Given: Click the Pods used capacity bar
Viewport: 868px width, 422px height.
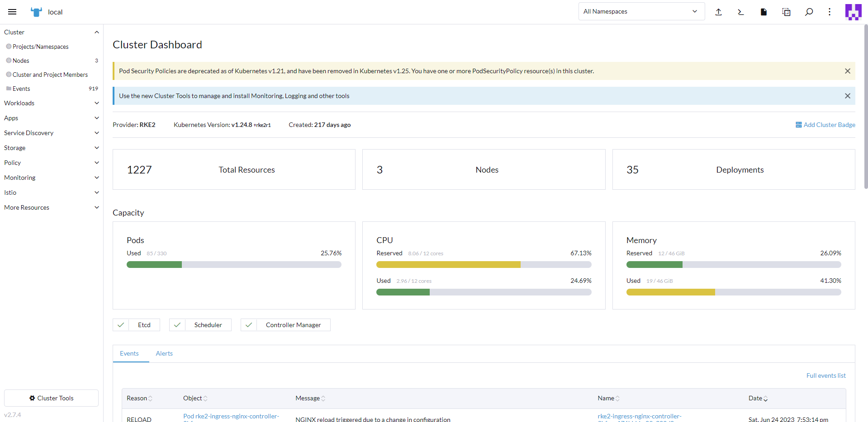Looking at the screenshot, I should pos(233,265).
